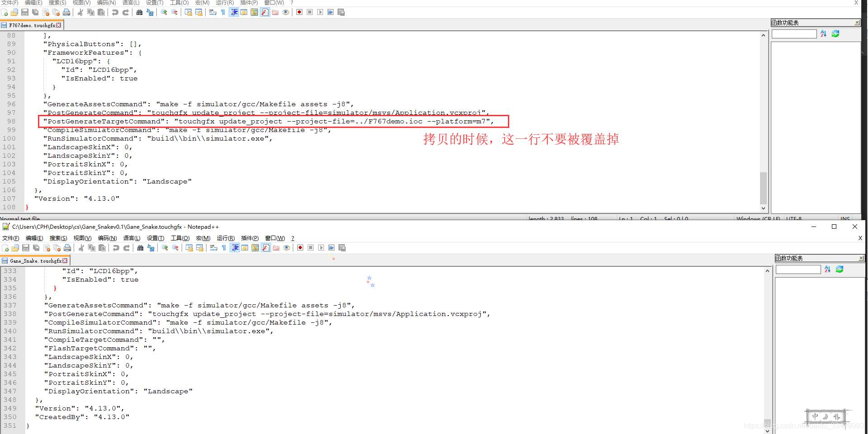Click function list search field in Gane_Snake window
Screen dimensions: 868x434
point(798,269)
